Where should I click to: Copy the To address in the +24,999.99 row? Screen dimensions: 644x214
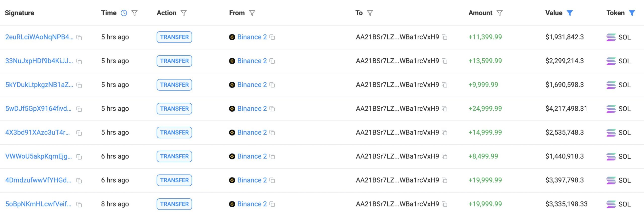445,109
